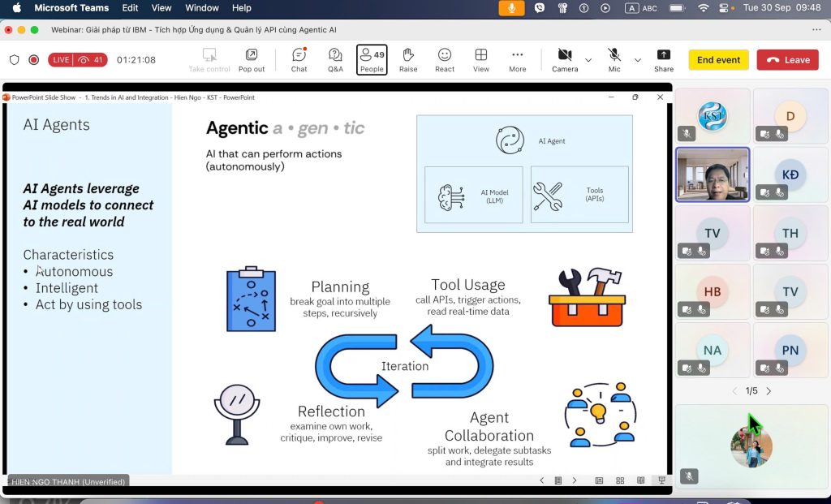
Task: Open the View layout options
Action: pyautogui.click(x=481, y=59)
